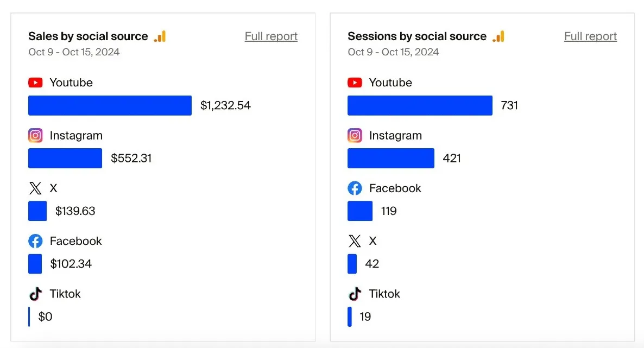Image resolution: width=644 pixels, height=348 pixels.
Task: Select the Facebook 119 sessions bar
Action: pos(360,211)
